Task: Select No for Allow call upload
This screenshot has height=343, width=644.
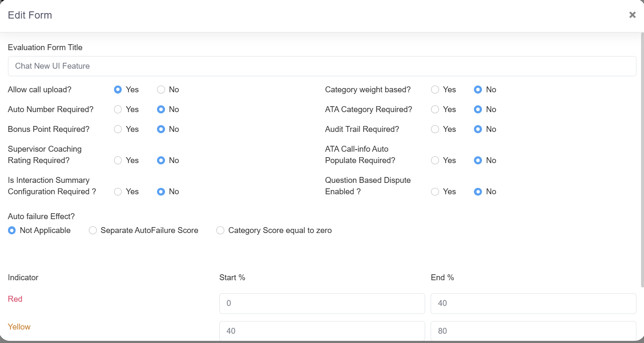Action: tap(161, 90)
